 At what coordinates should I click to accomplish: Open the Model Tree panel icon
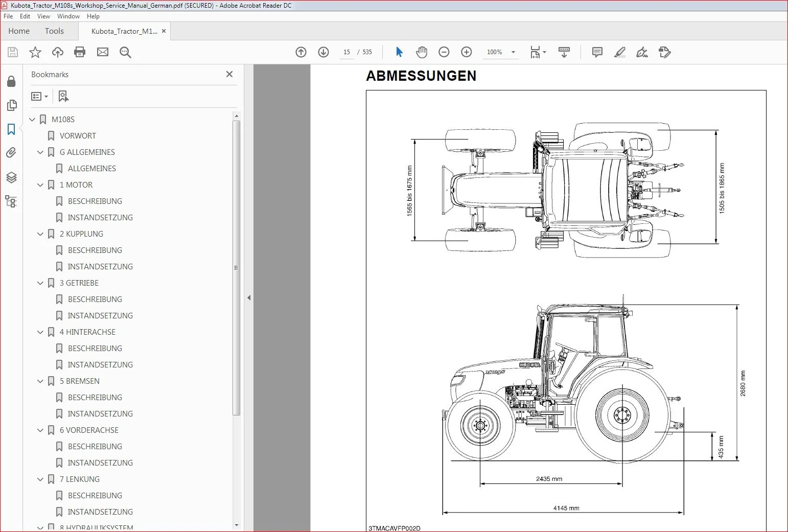11,201
